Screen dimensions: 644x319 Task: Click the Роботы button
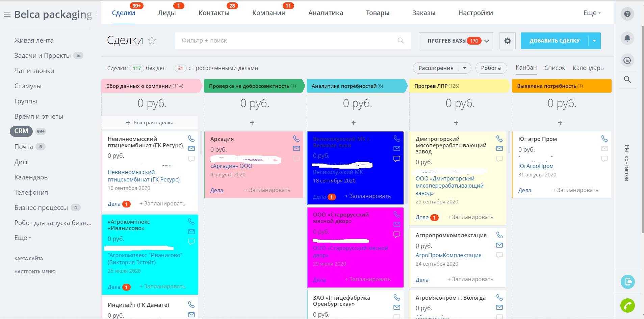(491, 68)
